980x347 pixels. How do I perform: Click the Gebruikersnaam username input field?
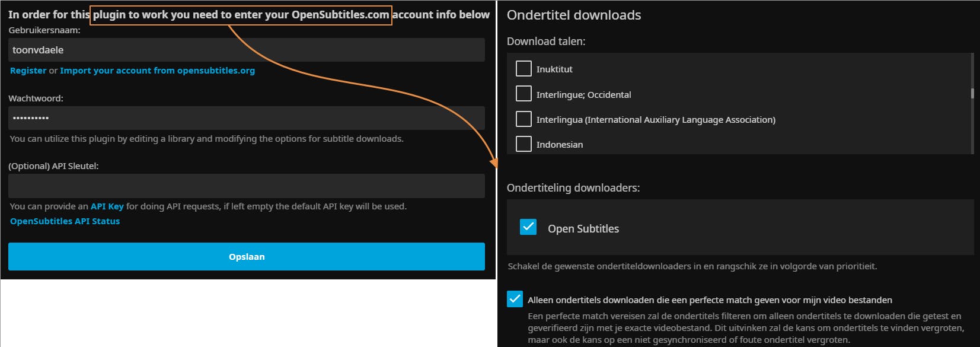click(x=246, y=50)
